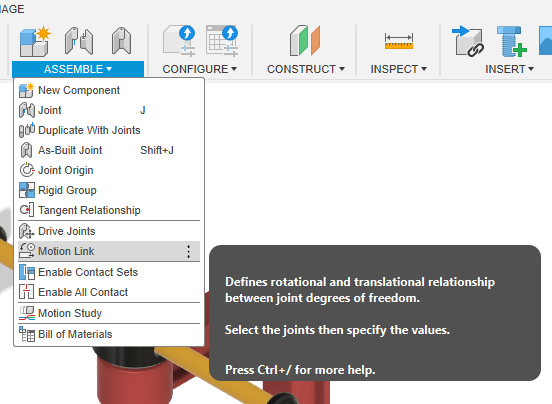Click the Insert Fastener bolt icon

(x=512, y=42)
